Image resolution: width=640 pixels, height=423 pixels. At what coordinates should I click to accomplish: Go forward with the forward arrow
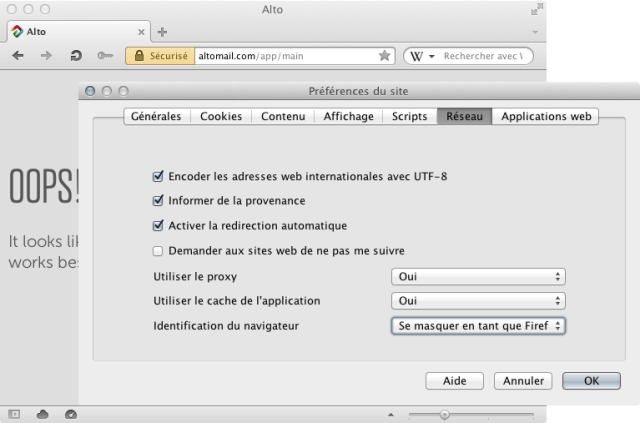46,56
